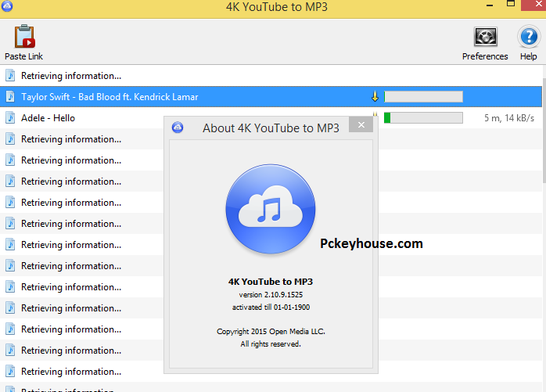546x392 pixels.
Task: Click the music file icon beside Adele - Hello
Action: pos(10,118)
